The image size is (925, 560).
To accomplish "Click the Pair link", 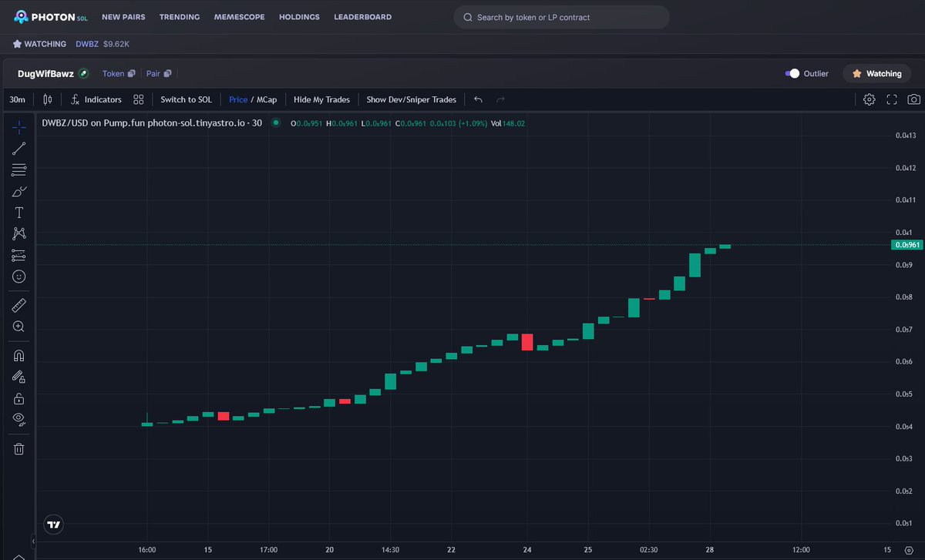I will click(153, 74).
